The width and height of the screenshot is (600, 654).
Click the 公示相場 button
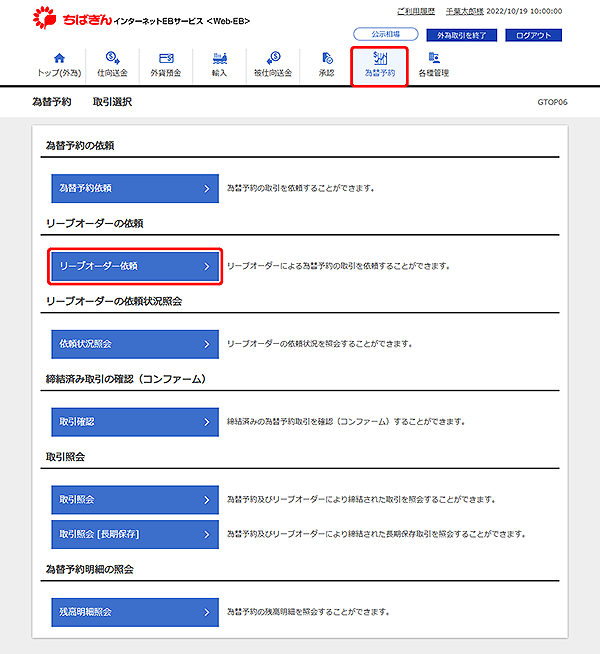pos(386,34)
